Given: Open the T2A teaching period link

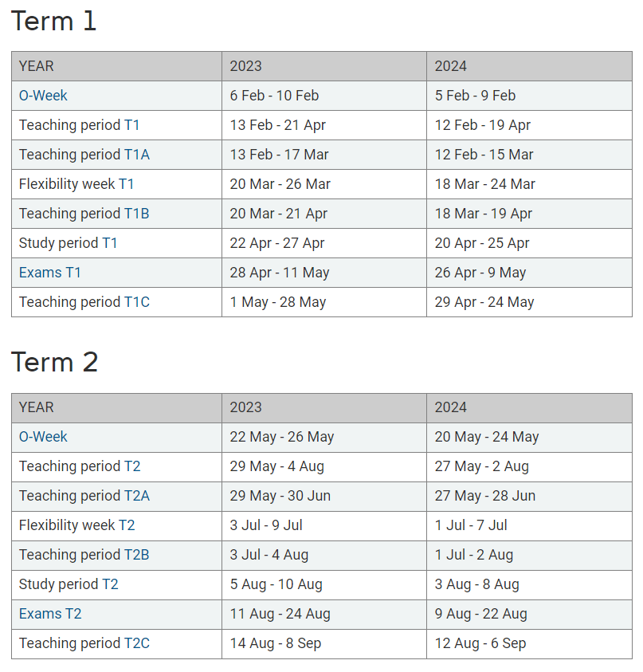Looking at the screenshot, I should tap(137, 496).
